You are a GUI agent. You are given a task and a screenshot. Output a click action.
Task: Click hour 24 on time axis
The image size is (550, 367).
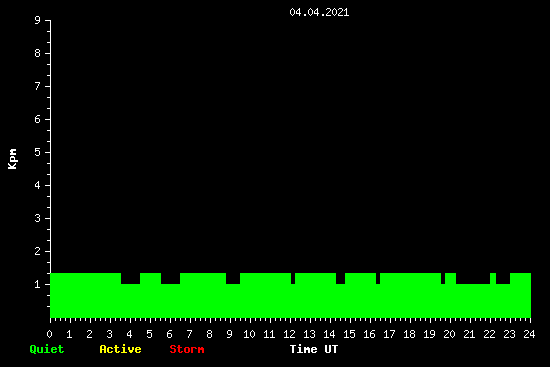point(529,334)
